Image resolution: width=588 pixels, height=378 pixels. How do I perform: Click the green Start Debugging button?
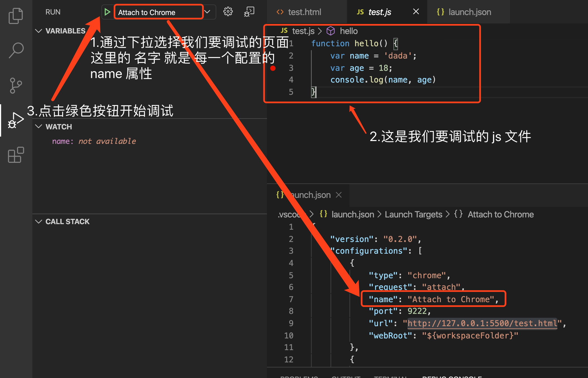107,12
